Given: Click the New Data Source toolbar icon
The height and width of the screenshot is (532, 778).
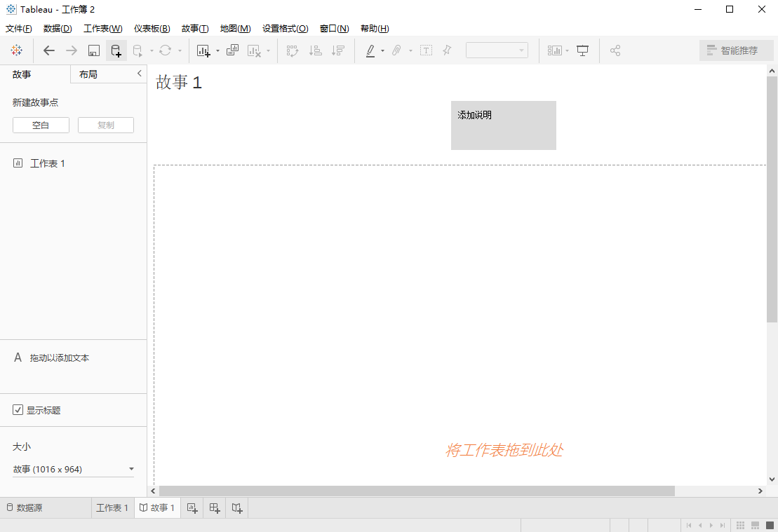Looking at the screenshot, I should (115, 50).
